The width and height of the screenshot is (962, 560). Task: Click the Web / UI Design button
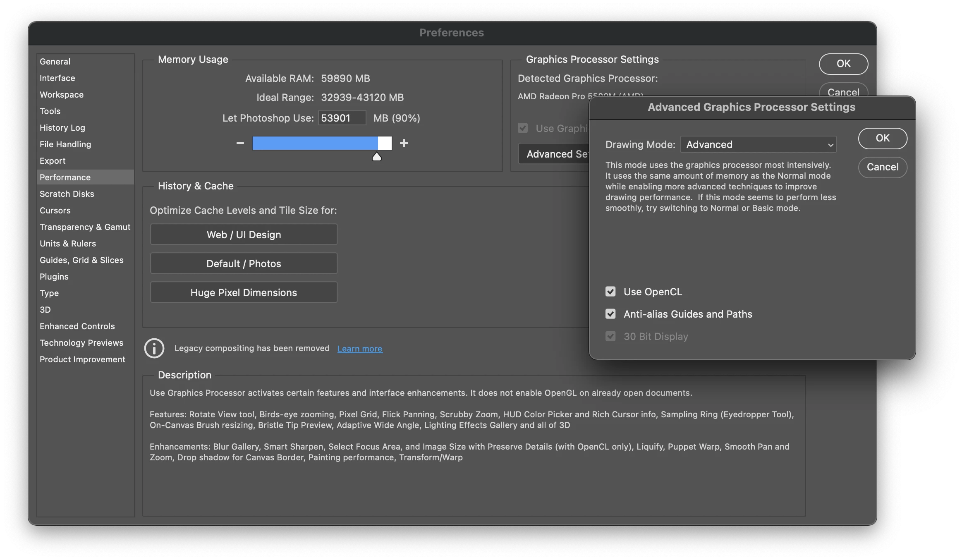[x=244, y=235]
